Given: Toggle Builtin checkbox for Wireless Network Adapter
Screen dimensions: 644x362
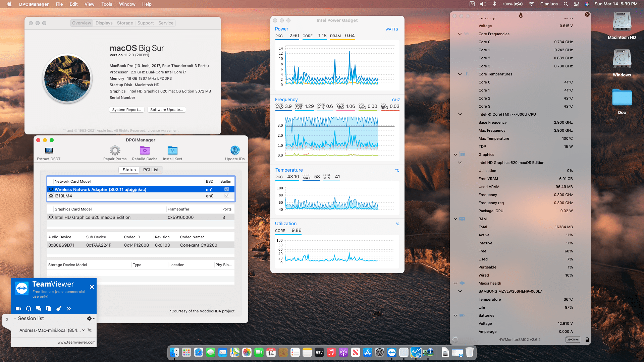Looking at the screenshot, I should point(227,189).
